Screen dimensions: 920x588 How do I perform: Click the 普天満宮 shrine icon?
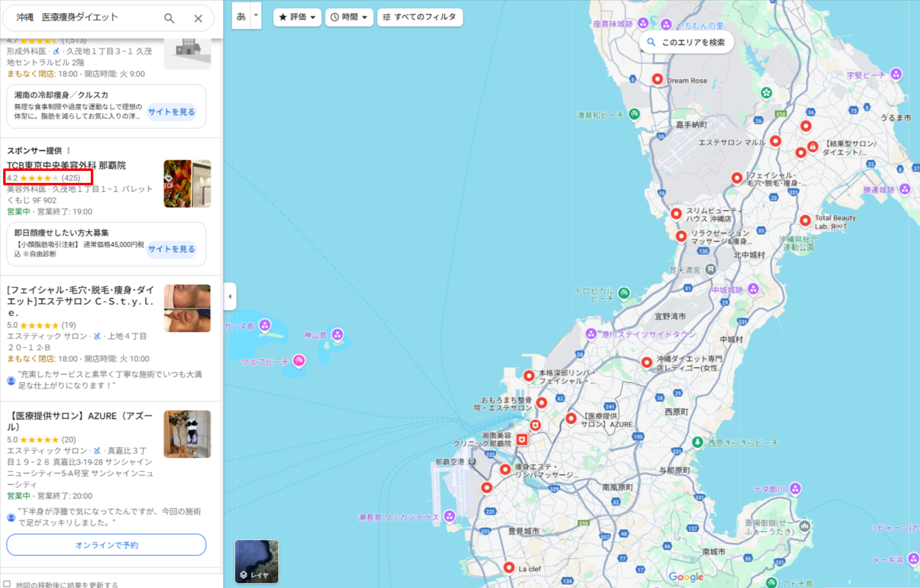[x=710, y=269]
